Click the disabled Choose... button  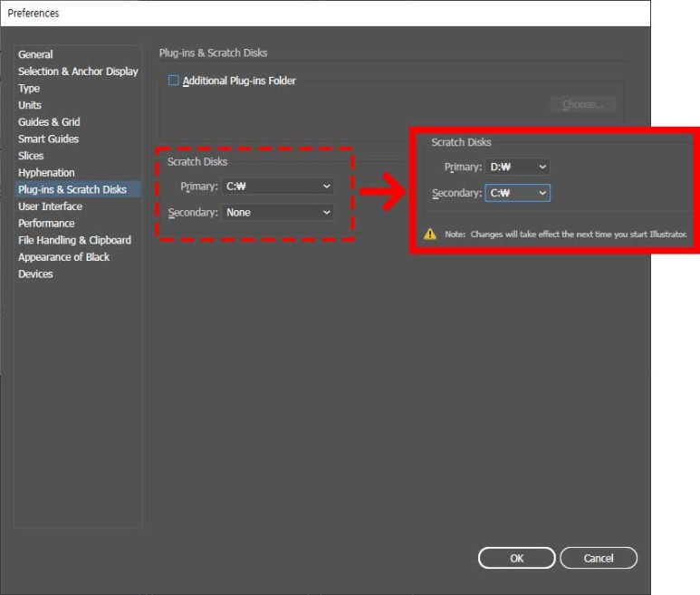point(583,104)
